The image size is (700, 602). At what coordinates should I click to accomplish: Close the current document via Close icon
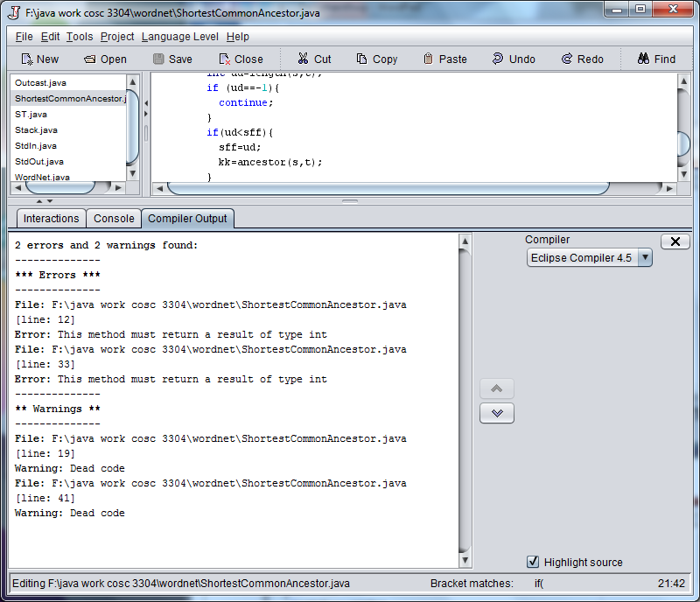(240, 59)
